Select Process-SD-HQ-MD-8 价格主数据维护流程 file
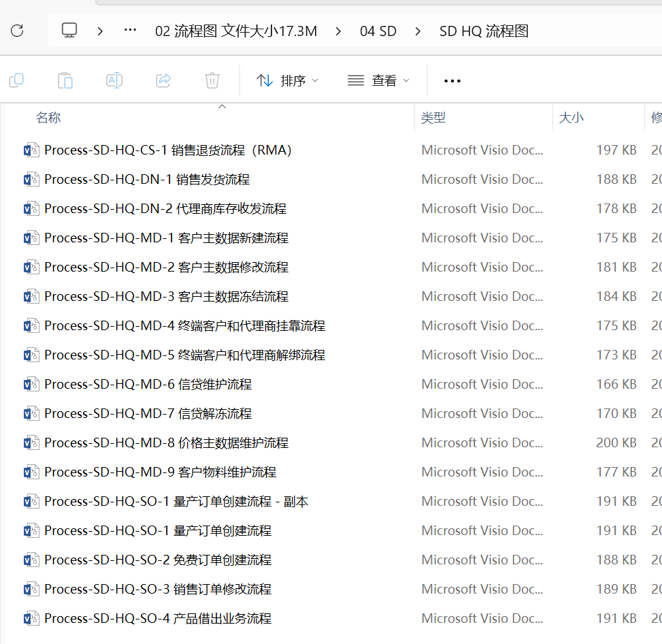This screenshot has height=644, width=662. [x=166, y=443]
